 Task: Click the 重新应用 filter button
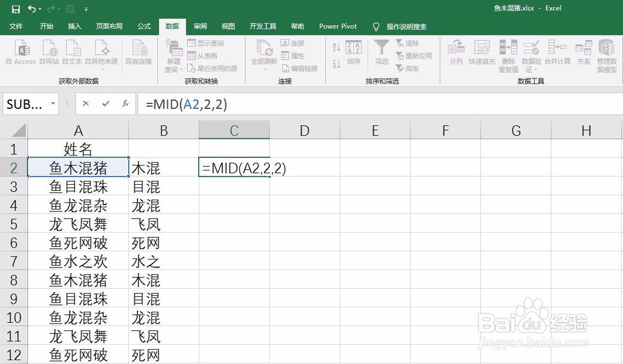pos(414,56)
